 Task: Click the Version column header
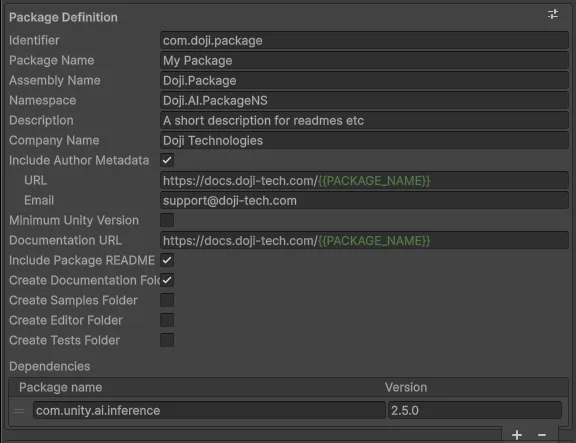tap(406, 387)
